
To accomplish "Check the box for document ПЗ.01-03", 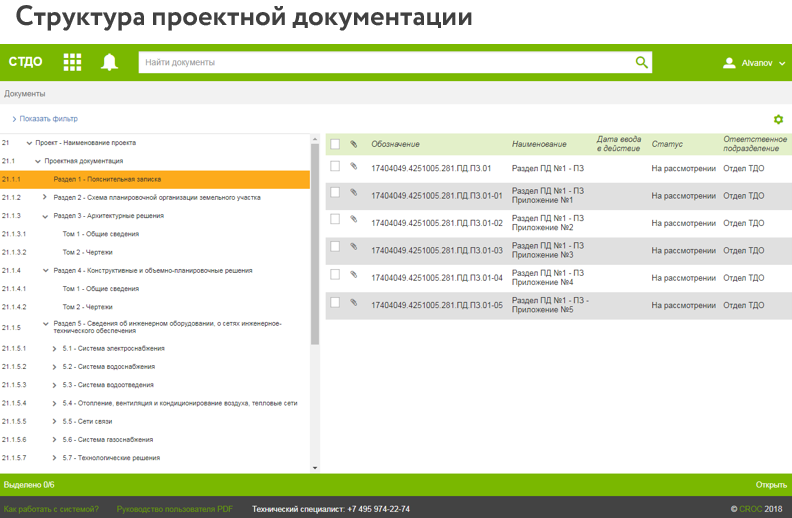I will point(335,246).
